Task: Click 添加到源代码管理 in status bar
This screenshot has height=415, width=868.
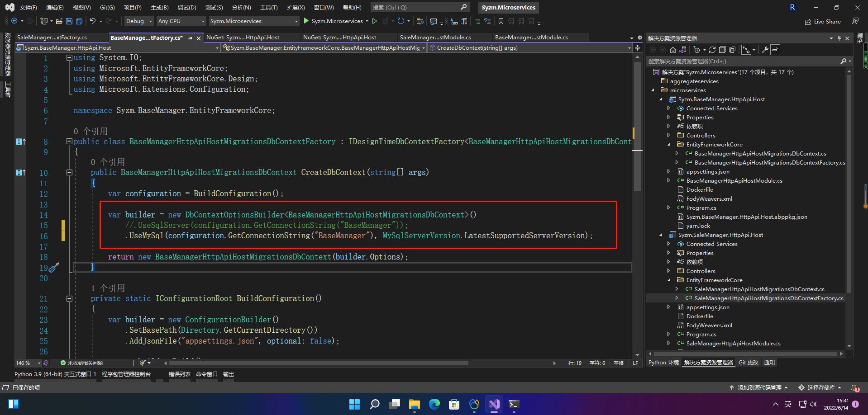Action: point(759,387)
